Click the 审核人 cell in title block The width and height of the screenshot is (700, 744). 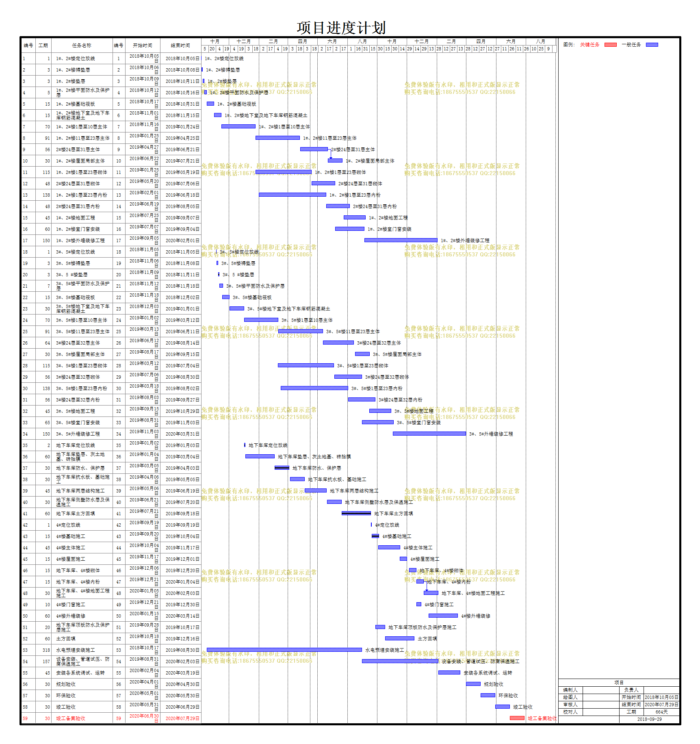(x=570, y=705)
